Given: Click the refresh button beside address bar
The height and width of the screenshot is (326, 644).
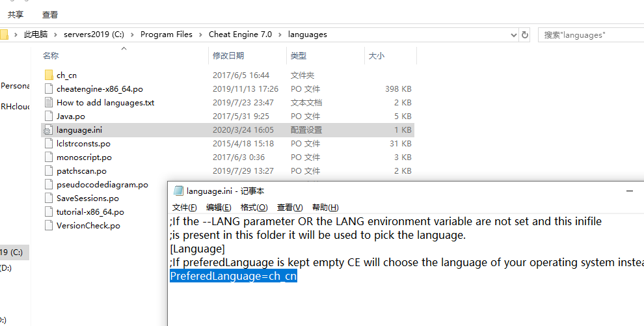Looking at the screenshot, I should (x=524, y=35).
